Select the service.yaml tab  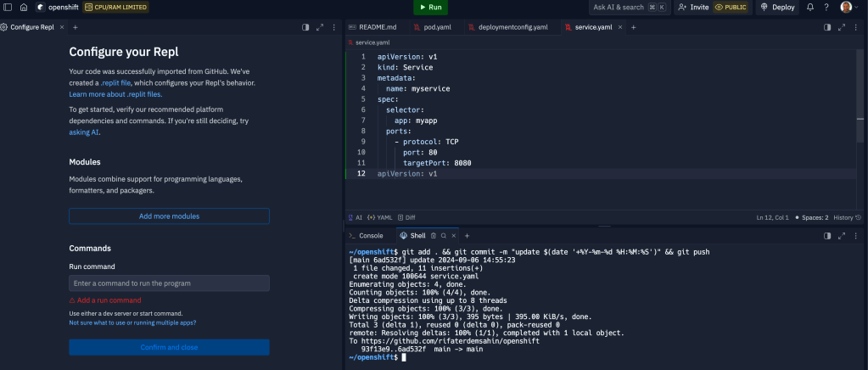(592, 27)
